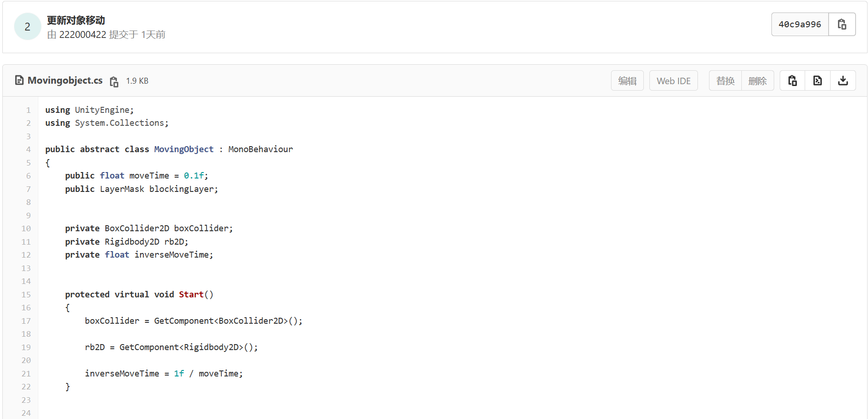This screenshot has width=868, height=419.
Task: Click the 替换 (replace) button
Action: (725, 81)
